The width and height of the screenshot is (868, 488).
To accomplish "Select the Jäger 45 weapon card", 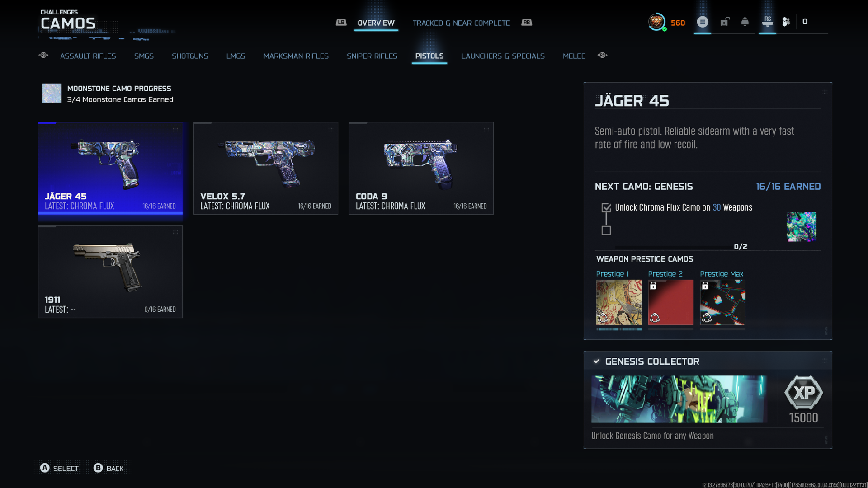I will (110, 168).
